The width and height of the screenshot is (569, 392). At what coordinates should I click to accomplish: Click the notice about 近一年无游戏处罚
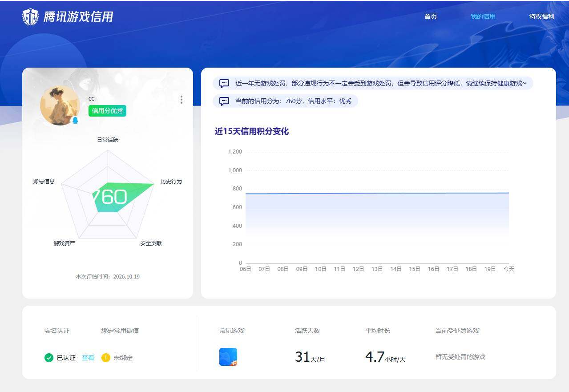(373, 83)
